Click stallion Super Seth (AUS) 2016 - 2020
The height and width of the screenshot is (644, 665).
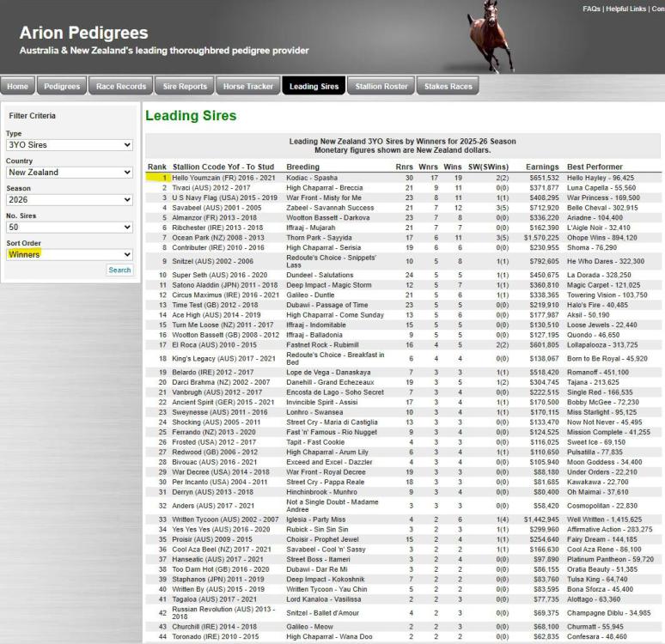[x=220, y=275]
